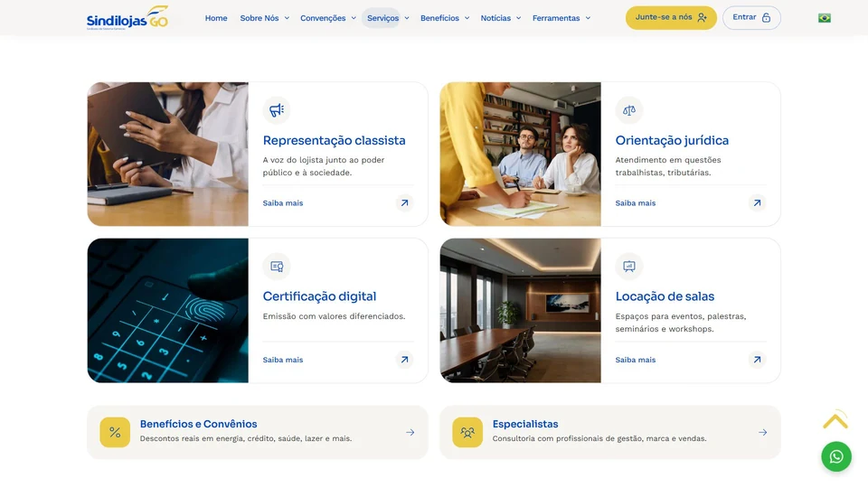Viewport: 868px width, 488px height.
Task: Open the Convenções menu
Action: click(323, 18)
